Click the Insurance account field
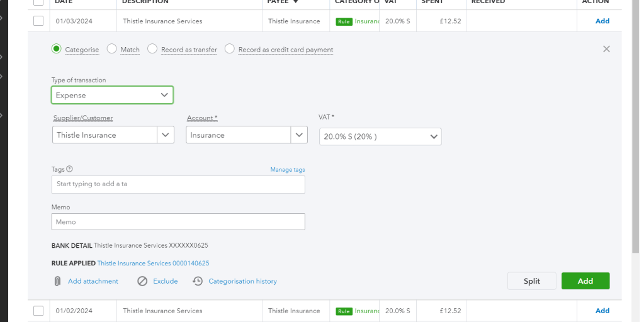 238,135
